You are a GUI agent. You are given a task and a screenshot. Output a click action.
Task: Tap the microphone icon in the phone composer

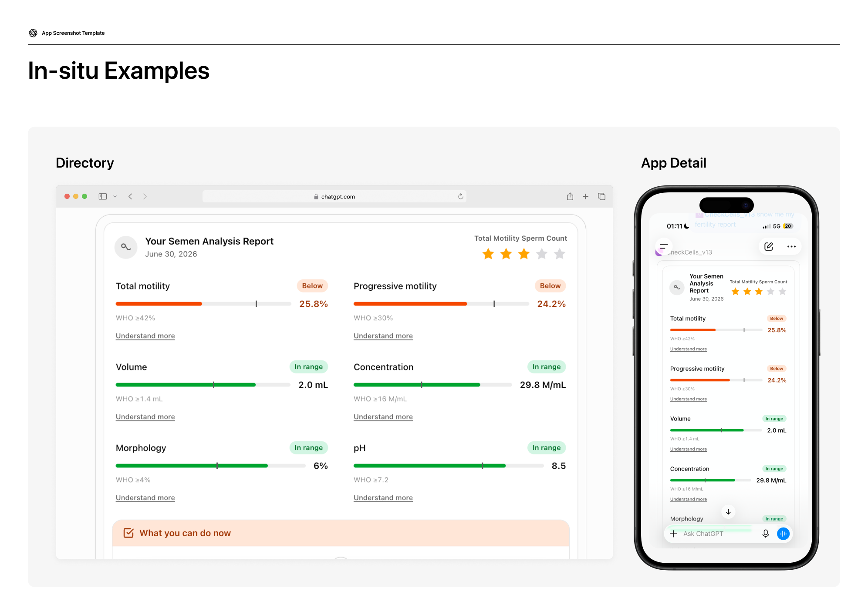pyautogui.click(x=766, y=534)
